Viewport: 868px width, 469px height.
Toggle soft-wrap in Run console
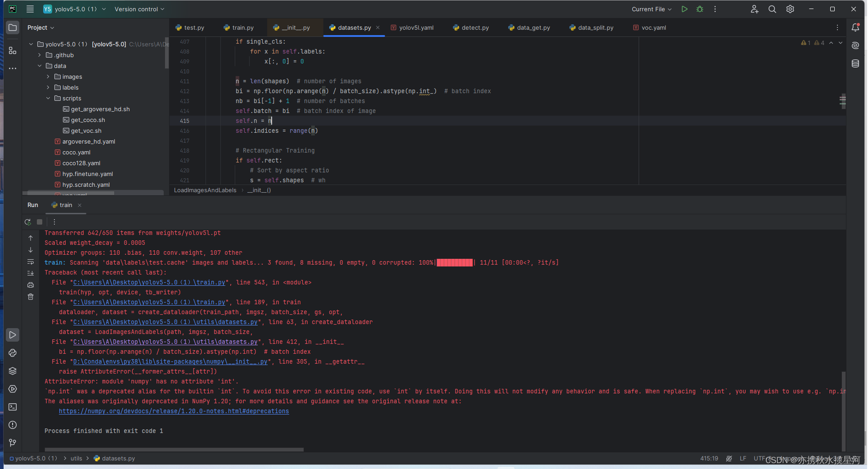coord(31,262)
